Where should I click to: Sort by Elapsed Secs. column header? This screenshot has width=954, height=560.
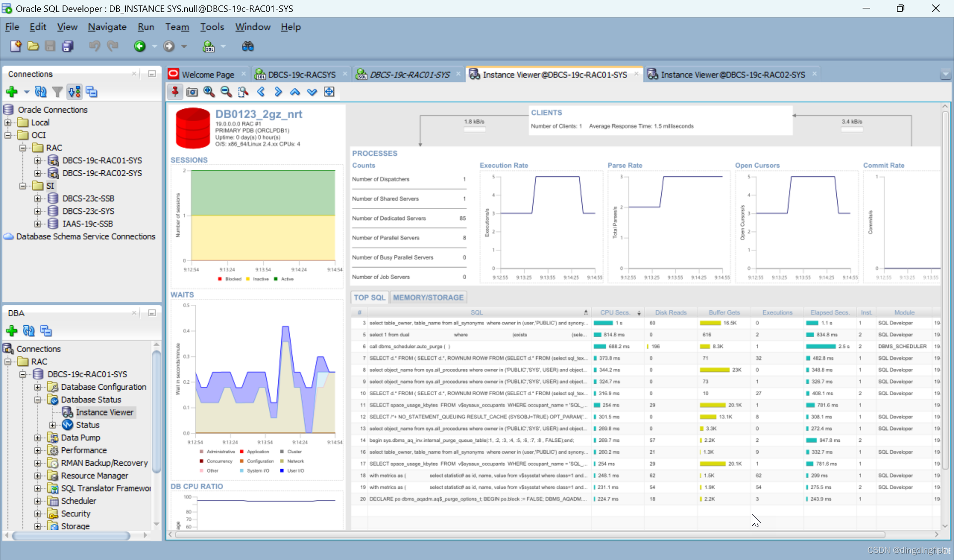[x=830, y=312]
